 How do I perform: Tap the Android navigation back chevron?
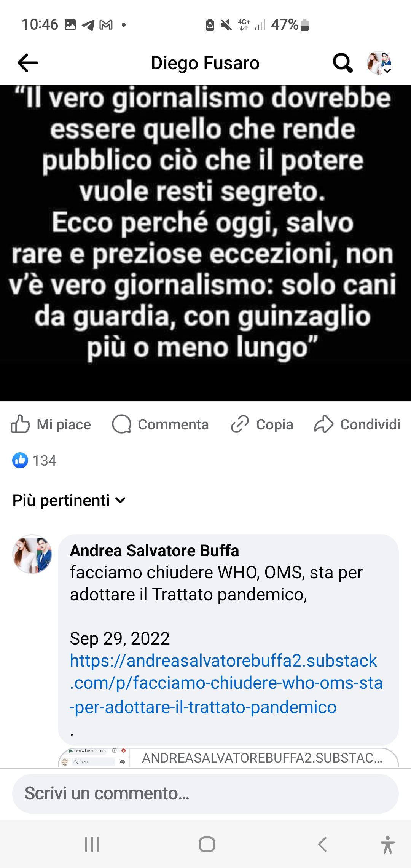322,844
